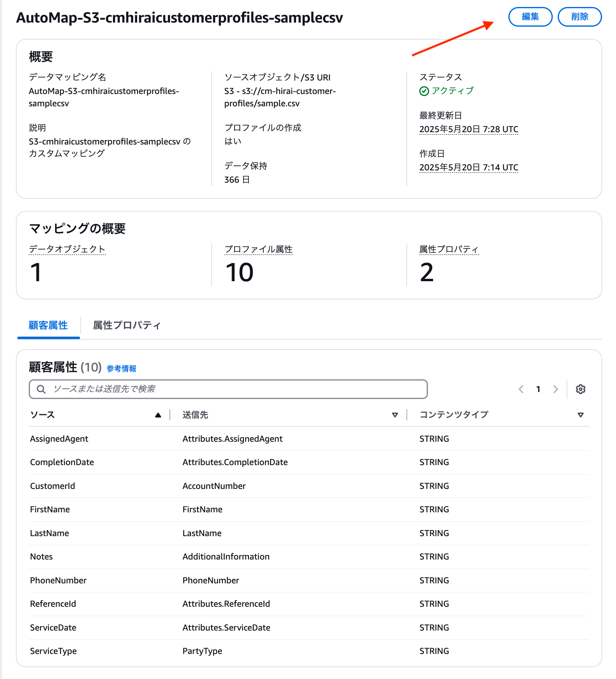Switch to 顧客属性 tab

48,326
